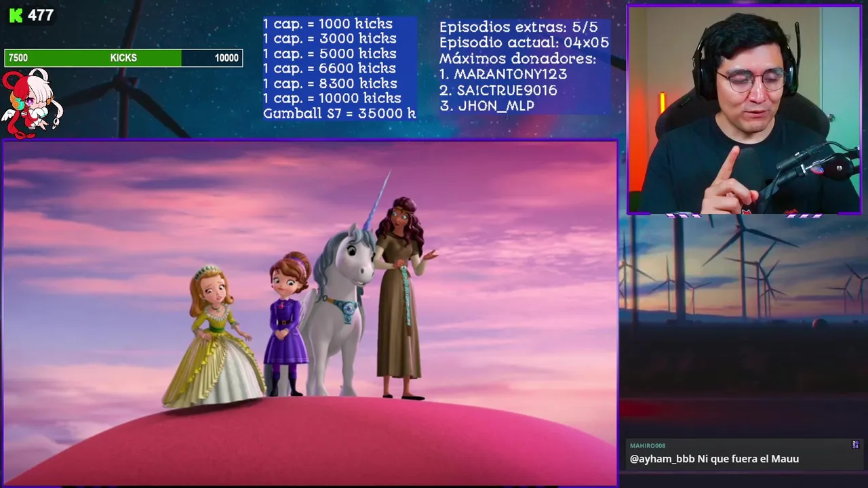
Task: Click the 7500 value on the kicks bar
Action: pyautogui.click(x=18, y=58)
